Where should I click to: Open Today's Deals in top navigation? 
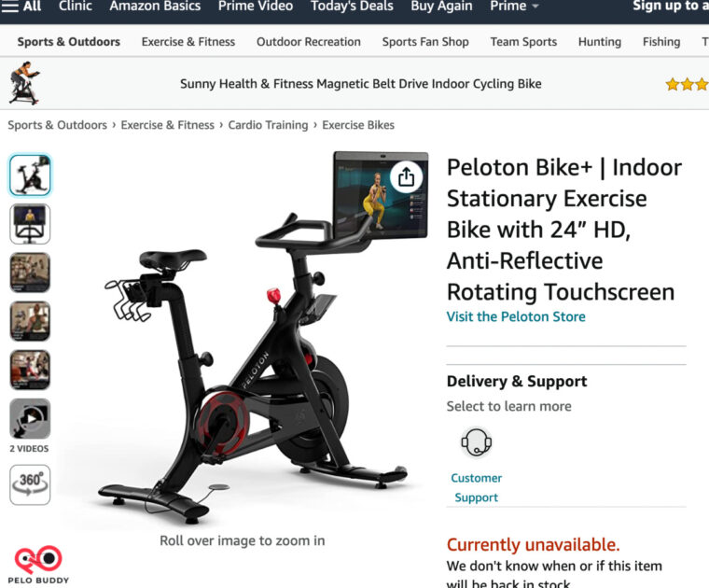[352, 7]
